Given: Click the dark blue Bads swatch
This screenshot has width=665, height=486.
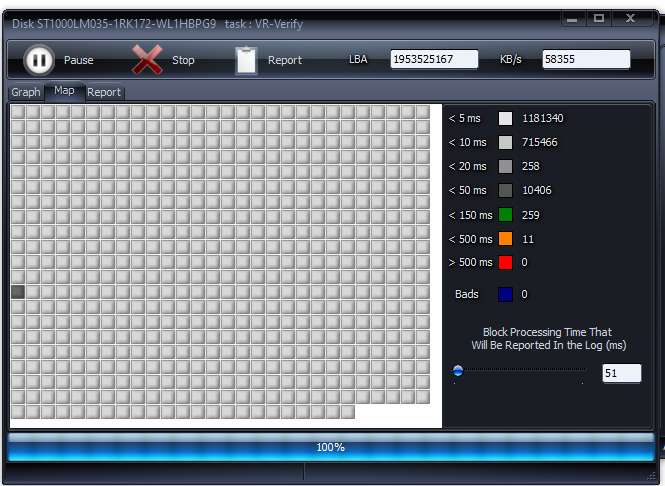Looking at the screenshot, I should pos(505,294).
